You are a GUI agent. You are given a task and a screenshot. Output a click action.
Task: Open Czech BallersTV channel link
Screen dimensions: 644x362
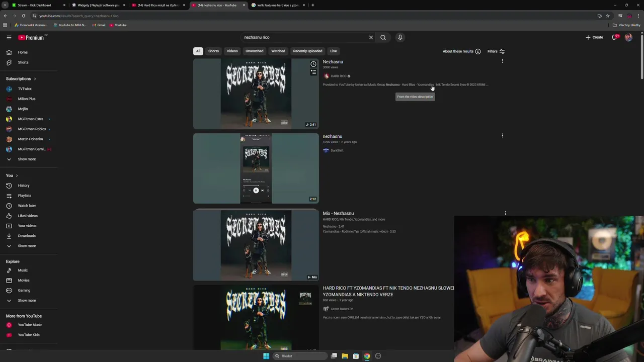click(x=342, y=309)
